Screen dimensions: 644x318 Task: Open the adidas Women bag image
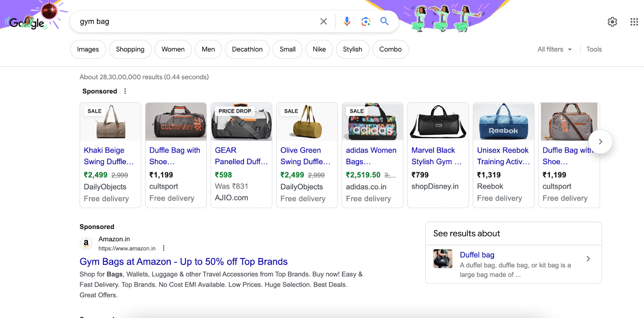point(373,122)
